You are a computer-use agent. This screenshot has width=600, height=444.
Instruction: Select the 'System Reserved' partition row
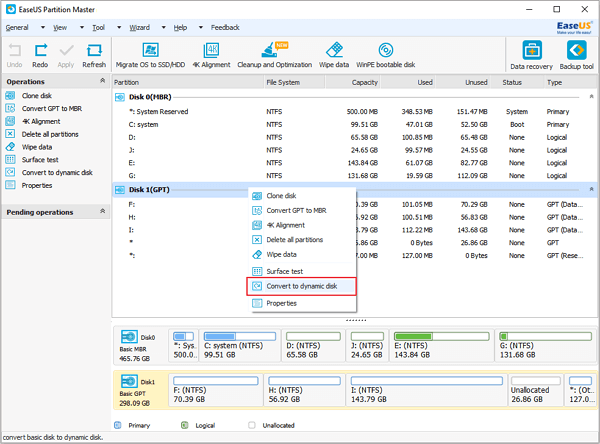coord(354,112)
